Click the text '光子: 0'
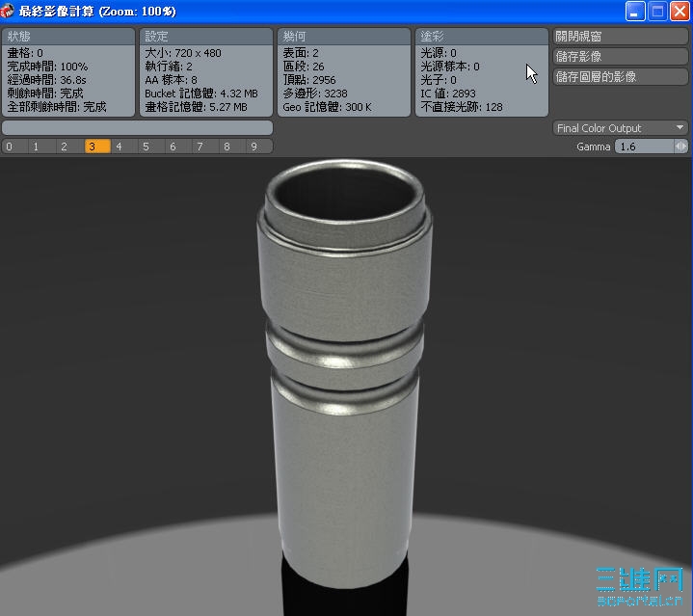 pyautogui.click(x=439, y=80)
